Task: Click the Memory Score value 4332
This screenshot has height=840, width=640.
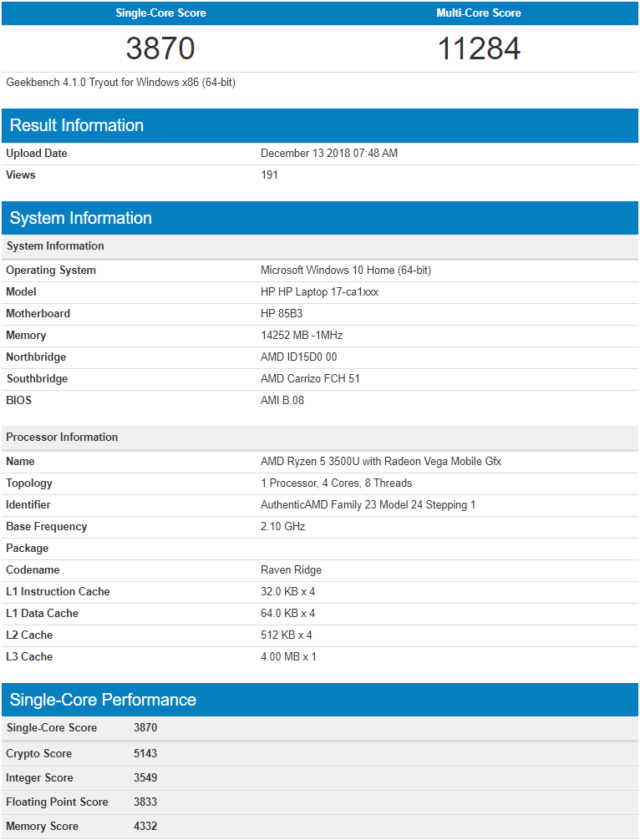Action: click(145, 826)
